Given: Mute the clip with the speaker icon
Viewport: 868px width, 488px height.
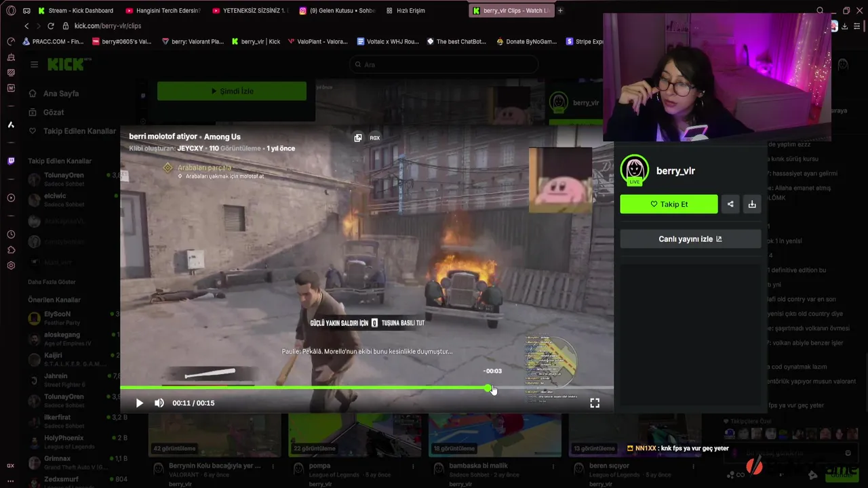Looking at the screenshot, I should 159,403.
